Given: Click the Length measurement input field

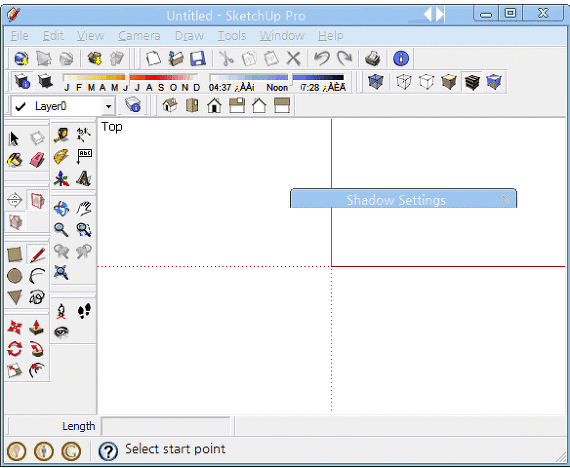Looking at the screenshot, I should point(165,426).
